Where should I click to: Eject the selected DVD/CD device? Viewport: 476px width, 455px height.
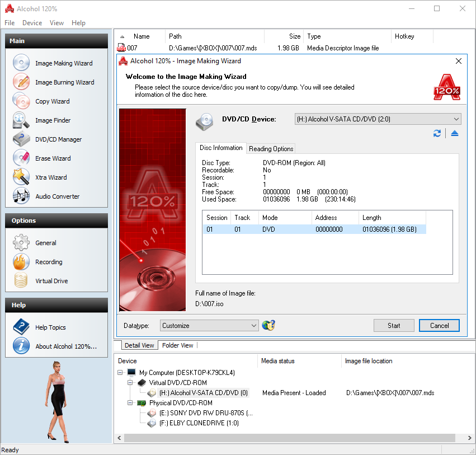point(454,133)
